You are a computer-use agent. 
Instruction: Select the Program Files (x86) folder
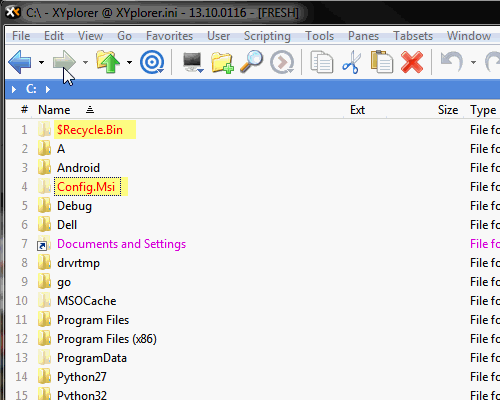pos(107,339)
